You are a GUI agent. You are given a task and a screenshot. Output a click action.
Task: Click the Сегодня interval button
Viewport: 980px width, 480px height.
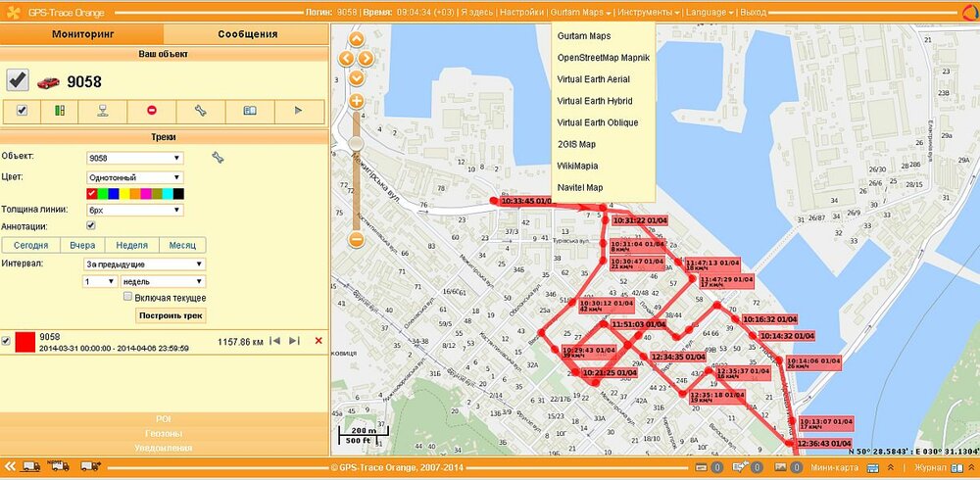30,245
